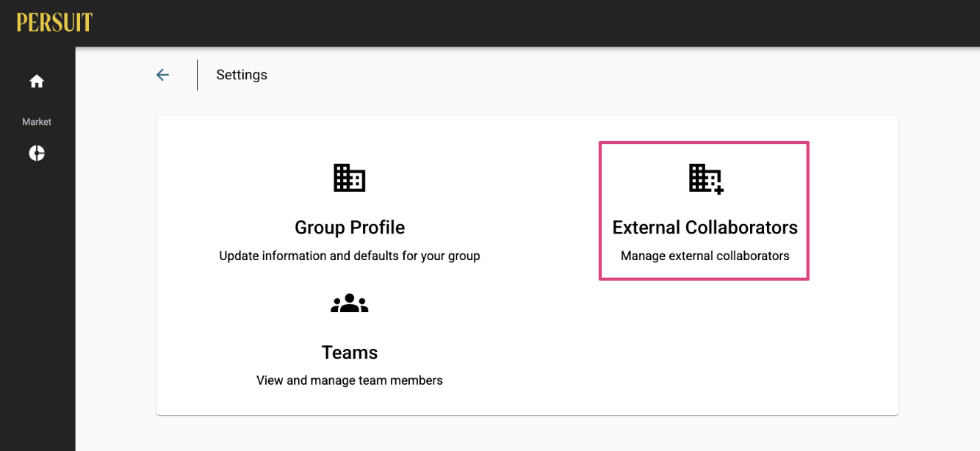
Task: Select the Teams people icon
Action: [x=350, y=303]
